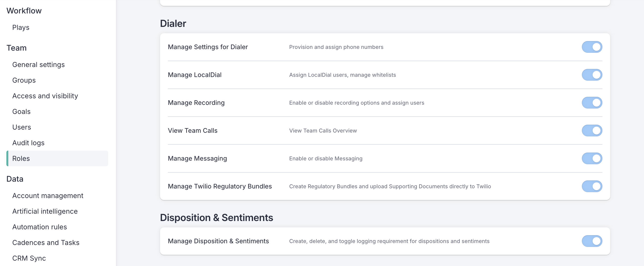The width and height of the screenshot is (644, 266).
Task: Click 'Enable or disable recording options' description
Action: (357, 103)
